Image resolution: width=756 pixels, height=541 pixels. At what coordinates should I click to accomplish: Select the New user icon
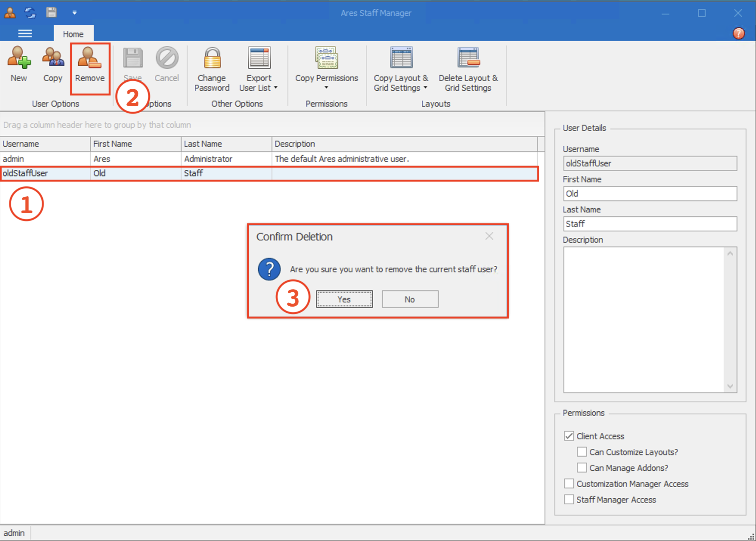point(18,64)
